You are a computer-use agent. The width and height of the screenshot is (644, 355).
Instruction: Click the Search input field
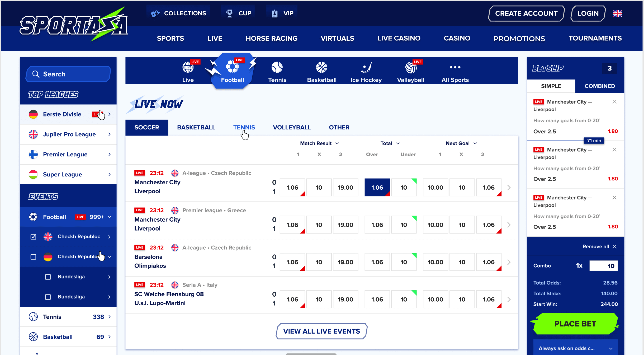coord(68,74)
